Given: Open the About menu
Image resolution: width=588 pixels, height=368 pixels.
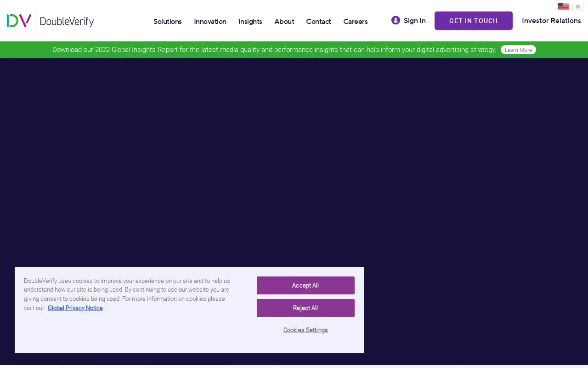Looking at the screenshot, I should 284,22.
